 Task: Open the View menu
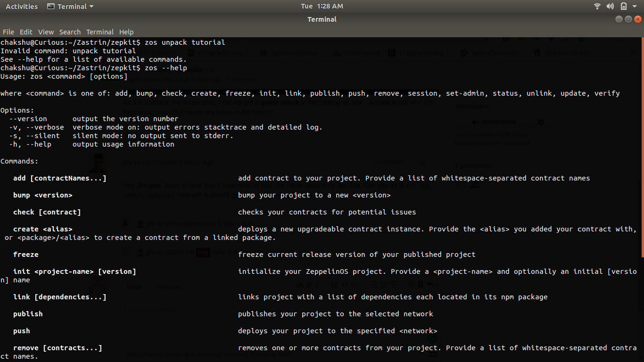pos(46,32)
